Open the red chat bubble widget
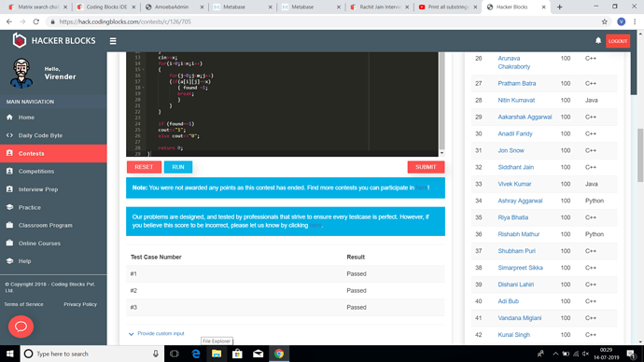 (21, 327)
